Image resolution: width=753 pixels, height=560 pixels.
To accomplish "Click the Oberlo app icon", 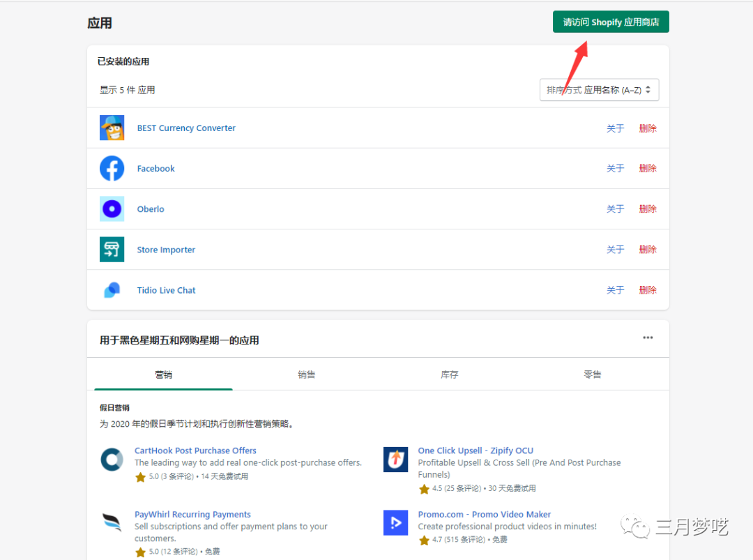I will pos(112,209).
